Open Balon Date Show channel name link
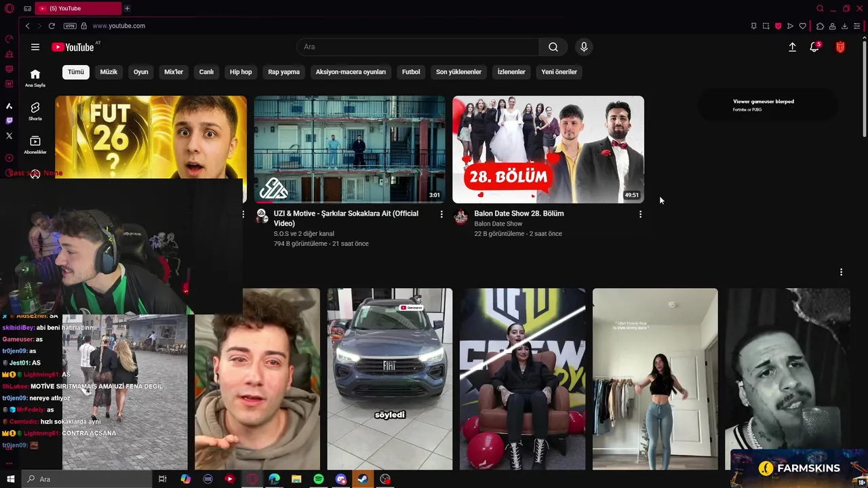Viewport: 868px width, 488px height. [x=498, y=224]
